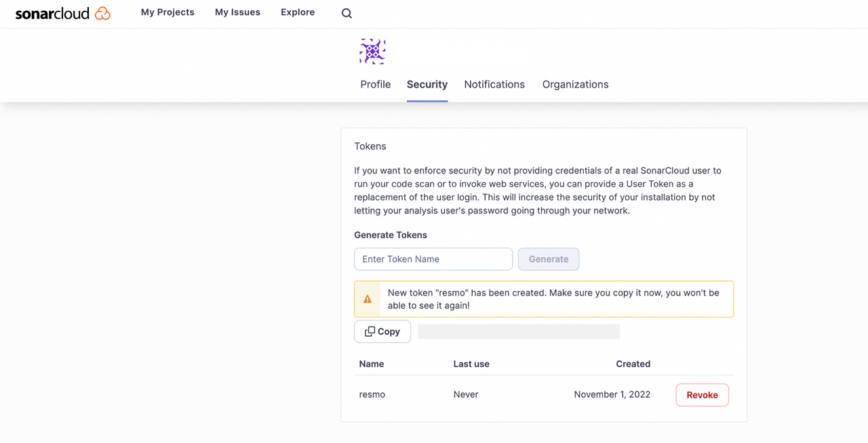Screen dimensions: 868x443
Task: Open search with the magnifier icon
Action: pos(347,13)
